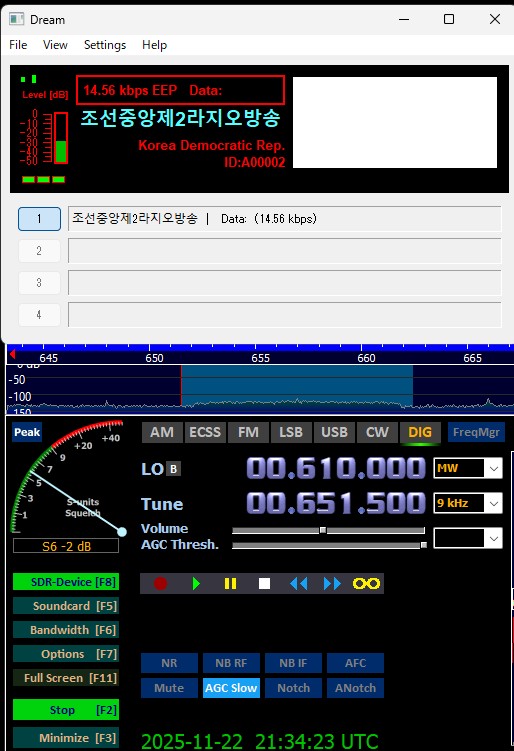This screenshot has height=751, width=514.
Task: Click the service 1 label text field
Action: tap(285, 219)
